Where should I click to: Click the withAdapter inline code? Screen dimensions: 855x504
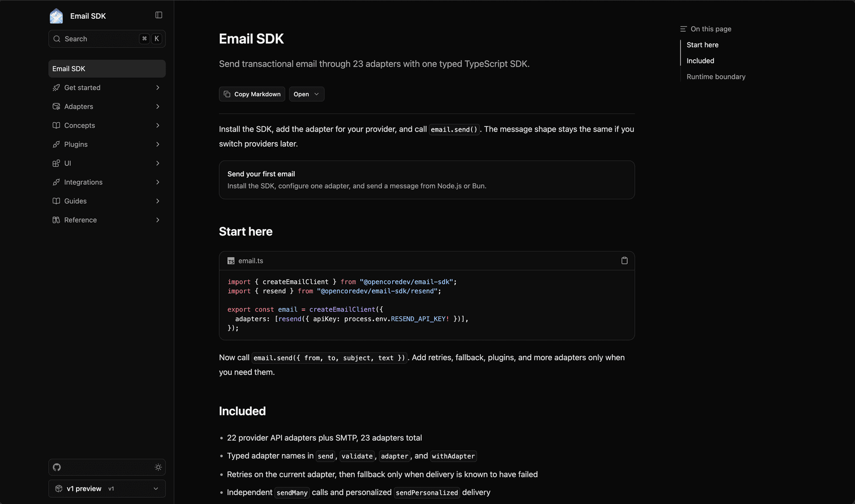[453, 456]
